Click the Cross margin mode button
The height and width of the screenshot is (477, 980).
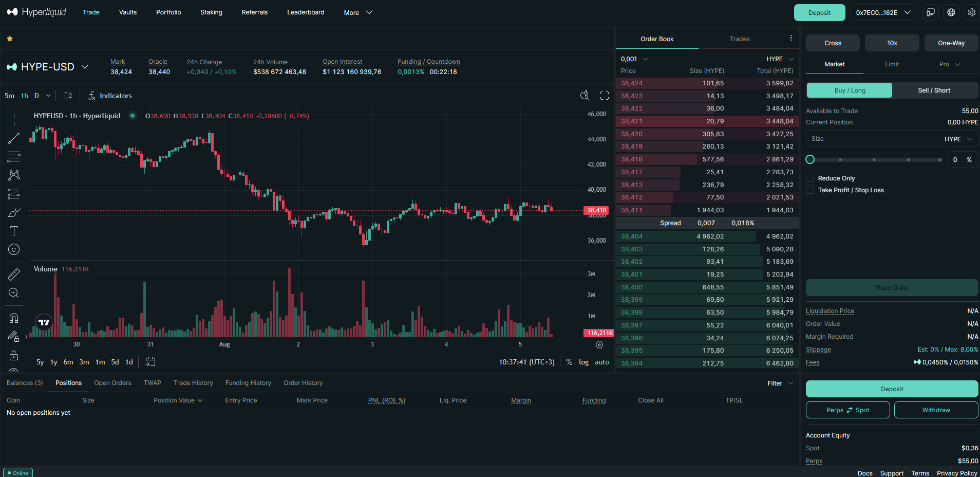point(833,43)
